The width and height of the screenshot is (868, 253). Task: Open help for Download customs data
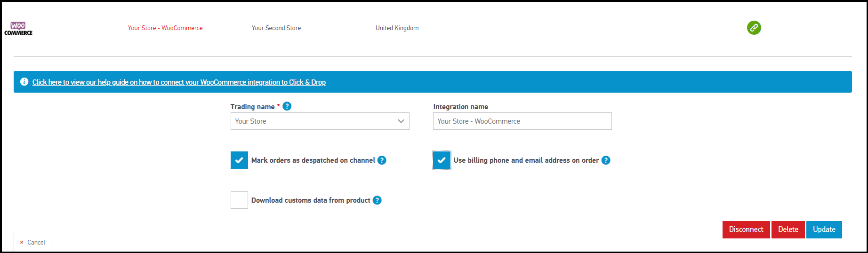(377, 200)
